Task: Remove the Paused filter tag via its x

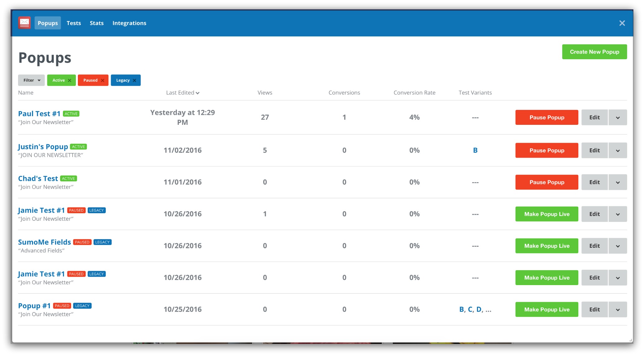Action: pyautogui.click(x=103, y=80)
